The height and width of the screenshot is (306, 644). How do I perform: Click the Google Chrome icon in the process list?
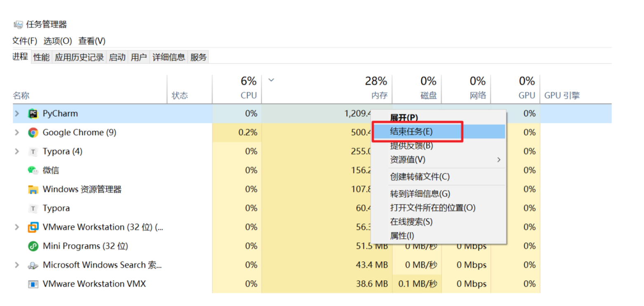(33, 132)
